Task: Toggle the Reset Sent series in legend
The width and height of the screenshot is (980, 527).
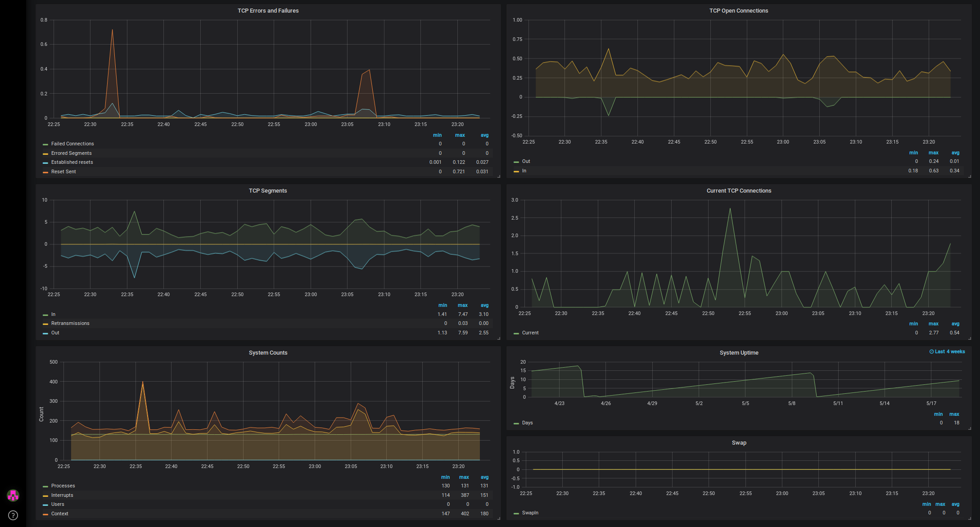Action: coord(63,172)
